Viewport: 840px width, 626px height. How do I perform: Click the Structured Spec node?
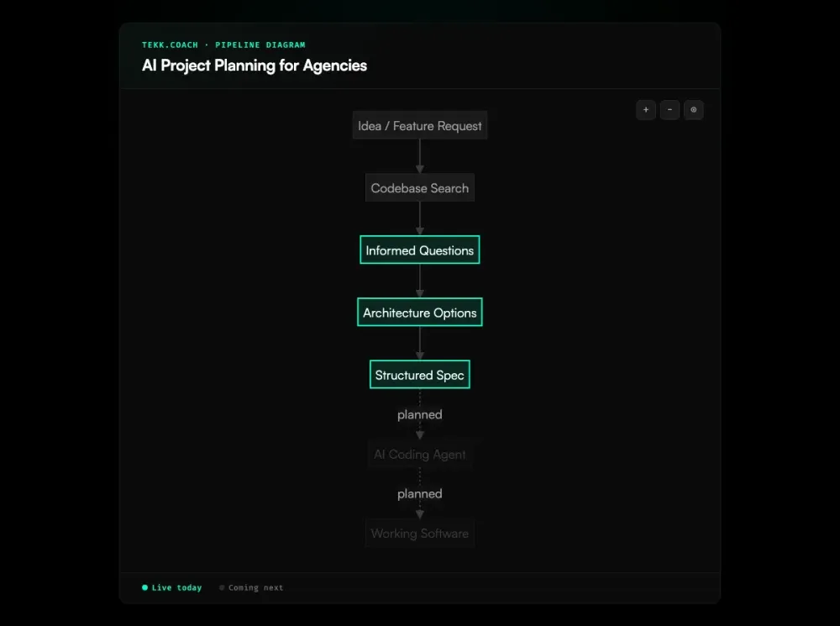419,374
